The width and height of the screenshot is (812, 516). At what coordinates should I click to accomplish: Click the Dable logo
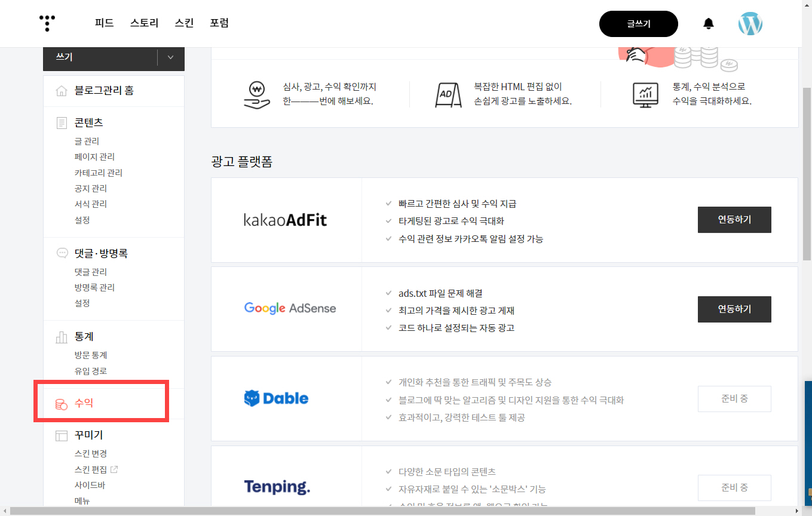(276, 398)
